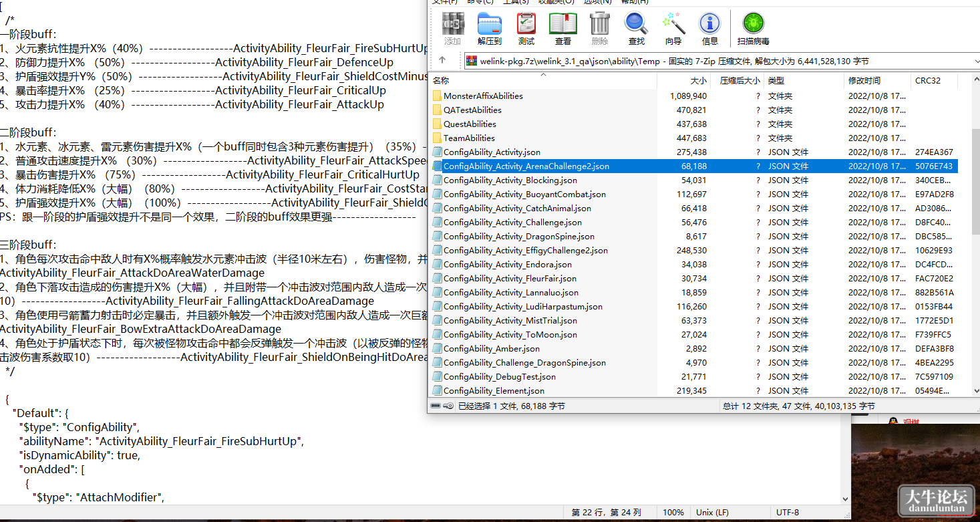The height and width of the screenshot is (522, 980).
Task: Sort by the CRC32 column header
Action: click(934, 80)
